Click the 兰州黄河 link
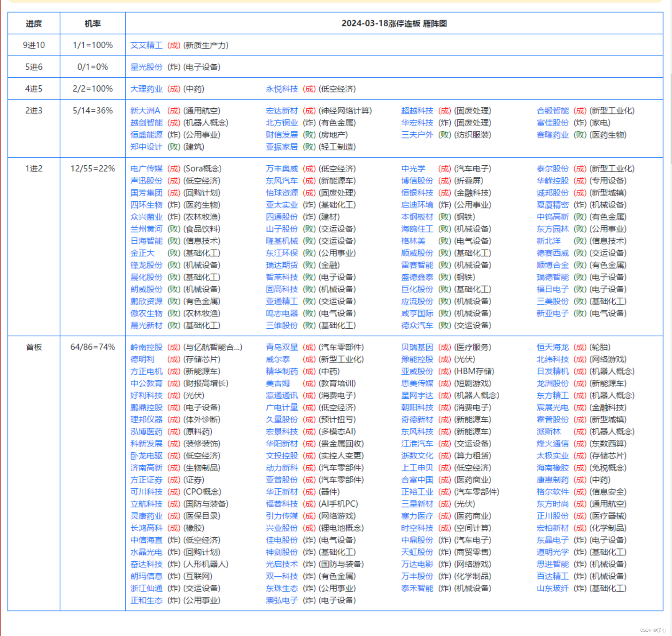 (146, 229)
